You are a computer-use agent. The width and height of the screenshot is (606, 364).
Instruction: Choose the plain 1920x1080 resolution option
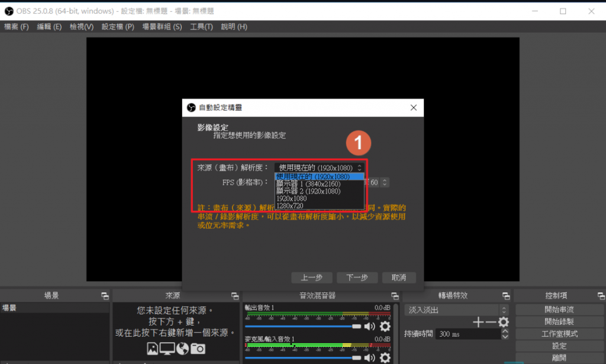coord(319,199)
